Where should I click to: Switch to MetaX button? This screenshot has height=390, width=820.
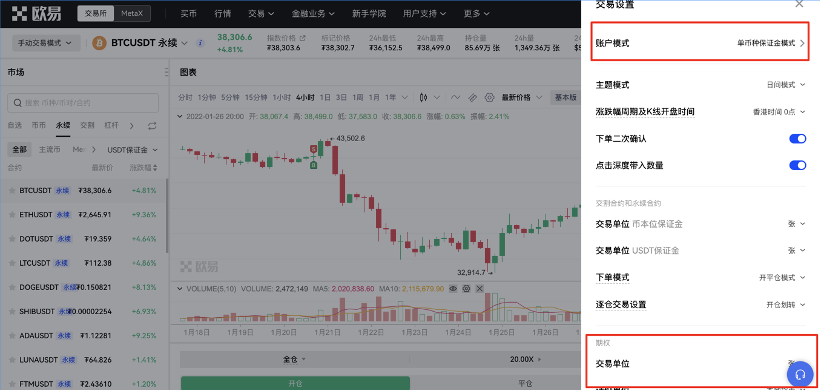coord(132,14)
